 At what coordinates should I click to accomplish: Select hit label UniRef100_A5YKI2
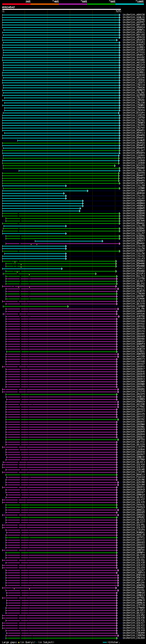click(134, 269)
